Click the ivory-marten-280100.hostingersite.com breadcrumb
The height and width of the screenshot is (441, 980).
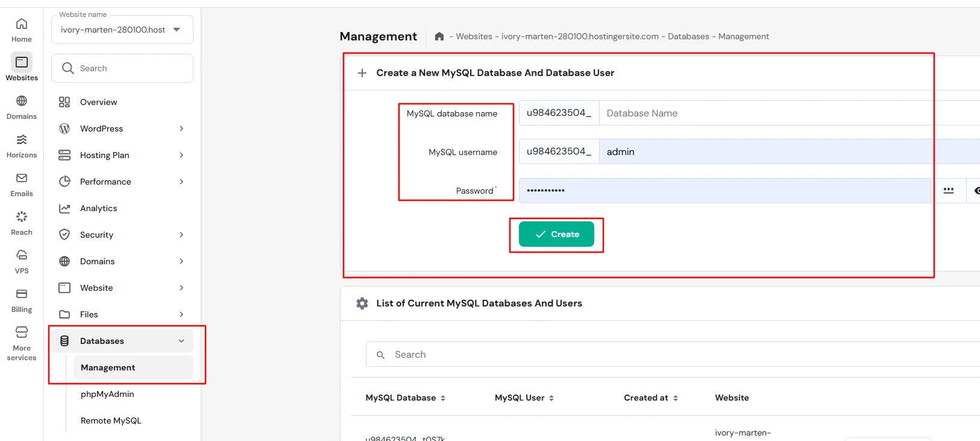click(x=580, y=36)
